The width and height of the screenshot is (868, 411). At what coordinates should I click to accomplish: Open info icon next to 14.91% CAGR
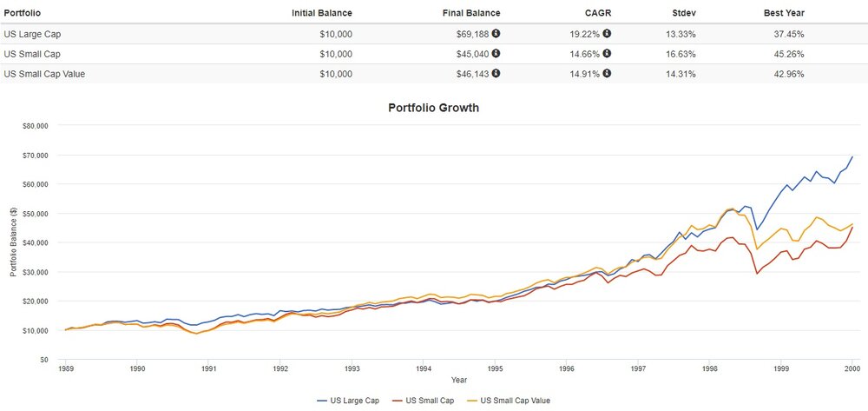pos(607,74)
